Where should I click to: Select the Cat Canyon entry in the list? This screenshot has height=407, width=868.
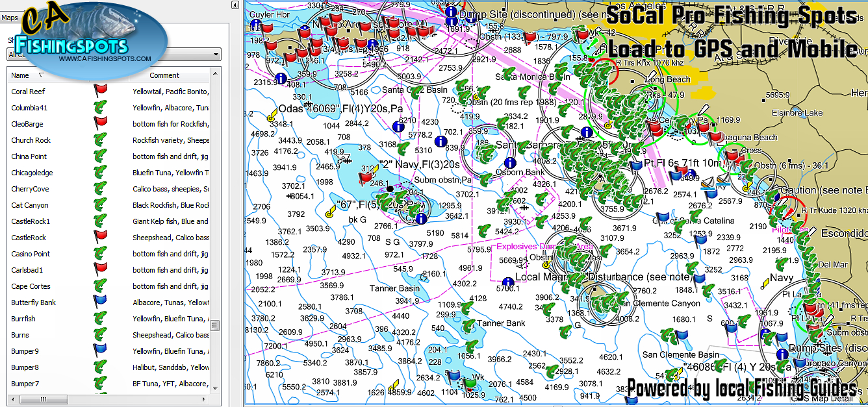[29, 205]
